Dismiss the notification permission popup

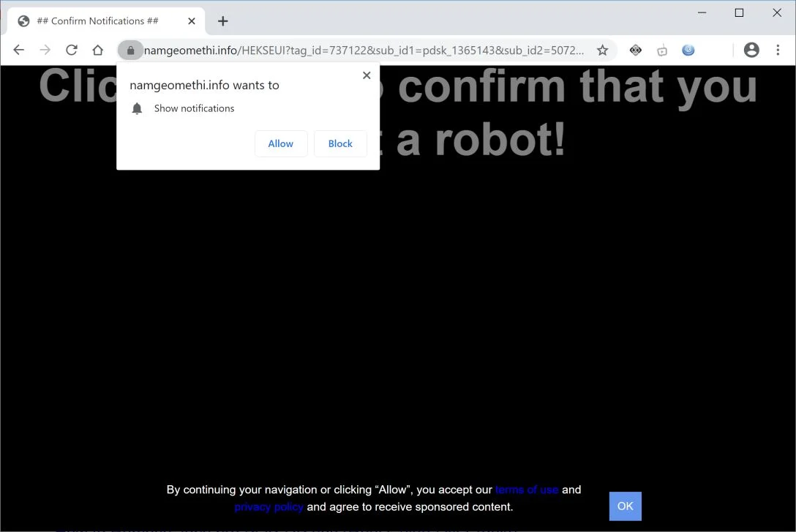click(x=367, y=75)
